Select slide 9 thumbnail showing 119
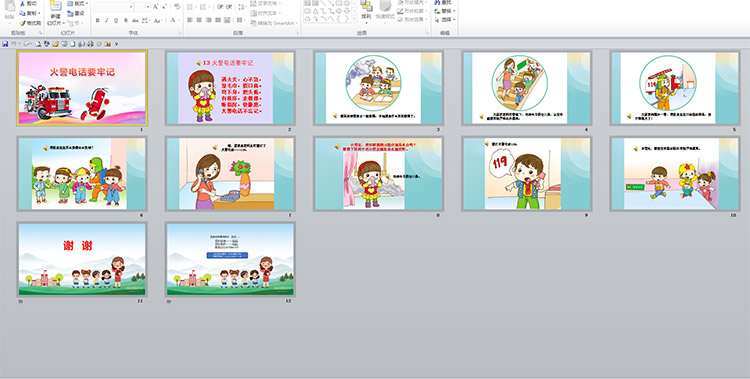 pos(527,174)
